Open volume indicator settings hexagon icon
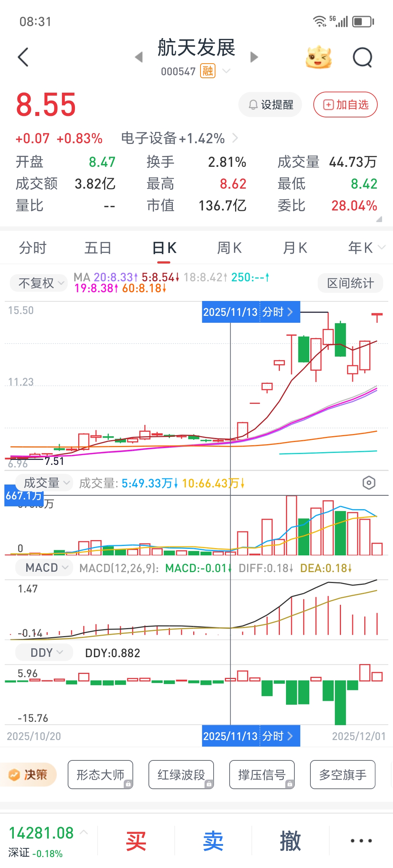 click(369, 483)
